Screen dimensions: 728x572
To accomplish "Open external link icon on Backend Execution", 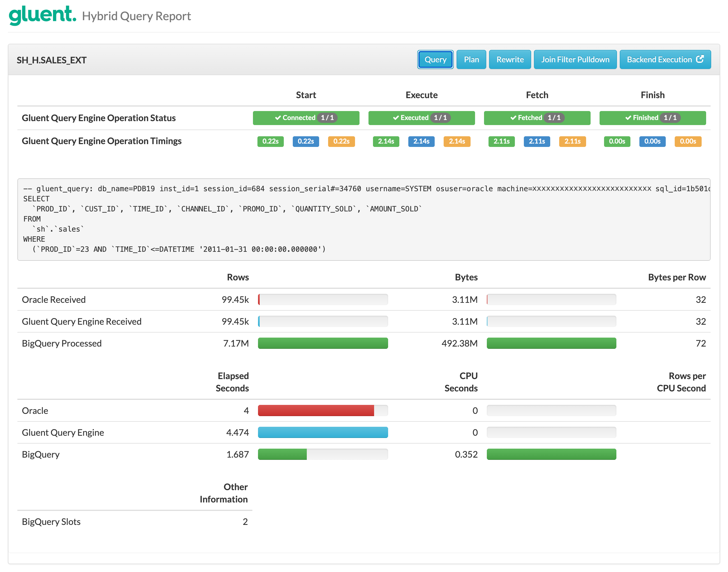I will click(700, 59).
